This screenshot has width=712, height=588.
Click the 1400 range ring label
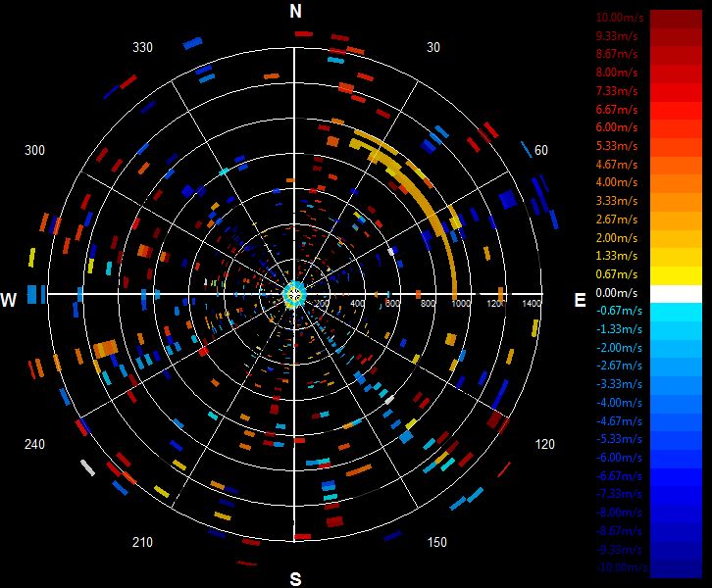(532, 303)
